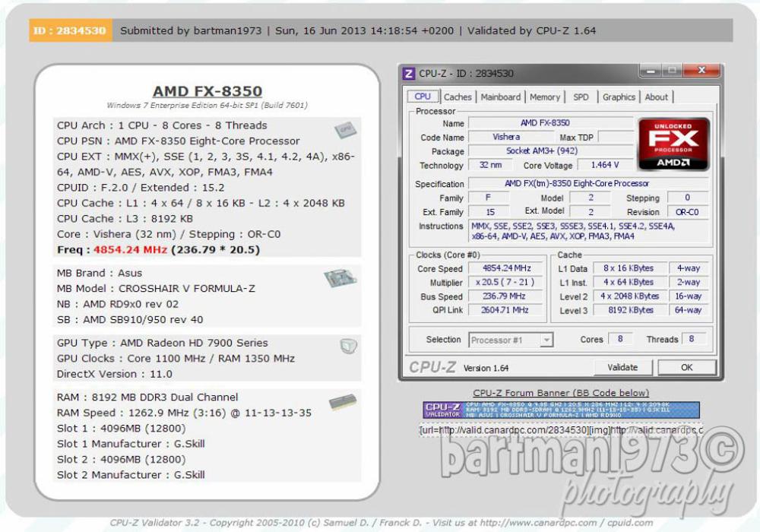Click the CPU chip icon beside CPU Arch
760x532 pixels.
pyautogui.click(x=345, y=129)
